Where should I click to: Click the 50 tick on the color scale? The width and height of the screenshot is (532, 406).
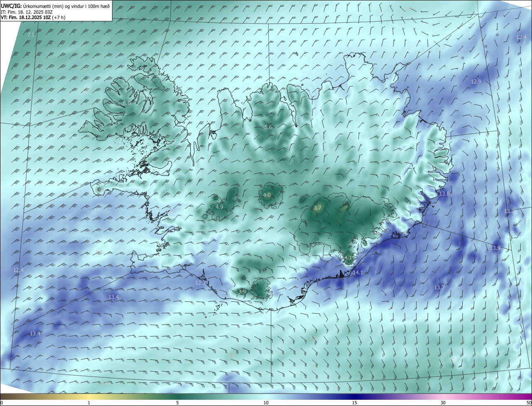529,403
